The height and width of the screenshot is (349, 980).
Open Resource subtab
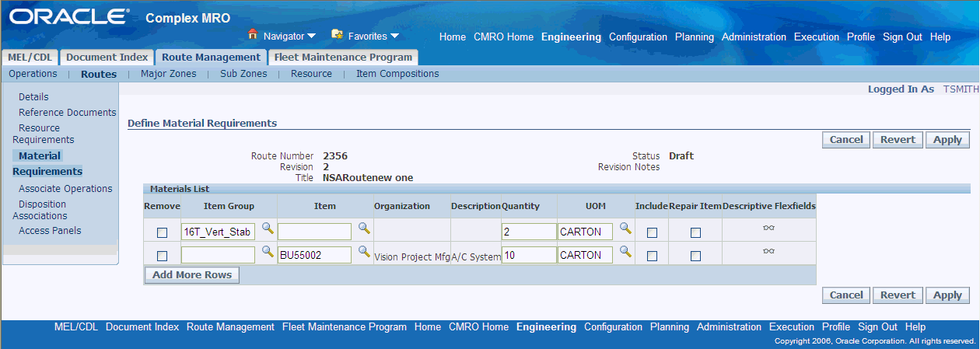pos(311,74)
